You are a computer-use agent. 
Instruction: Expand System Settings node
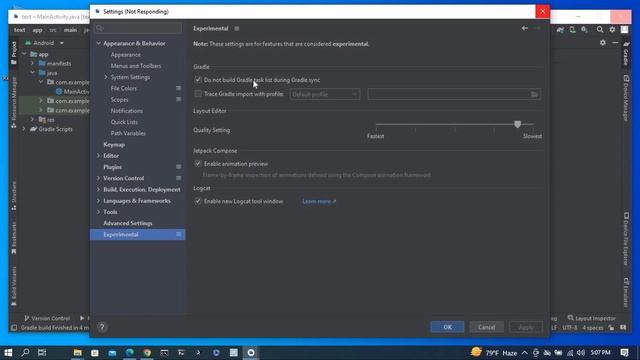pos(106,77)
